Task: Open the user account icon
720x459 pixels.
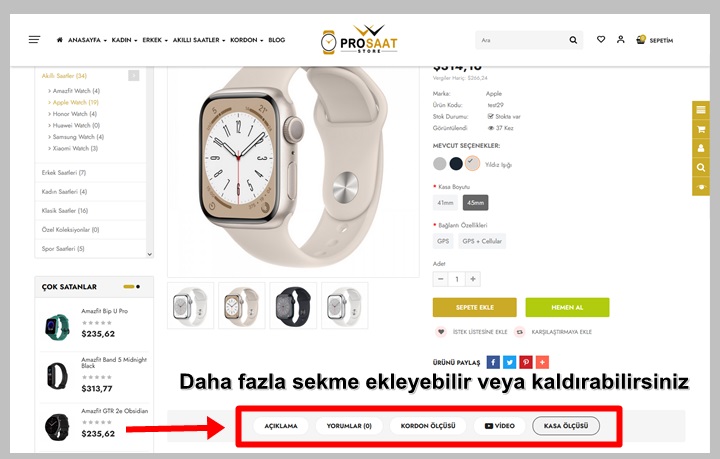Action: point(620,39)
